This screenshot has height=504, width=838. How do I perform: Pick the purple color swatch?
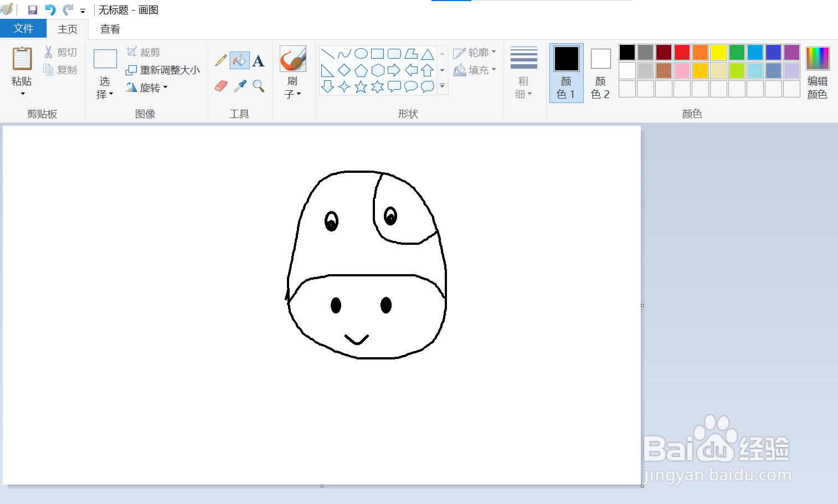point(791,52)
